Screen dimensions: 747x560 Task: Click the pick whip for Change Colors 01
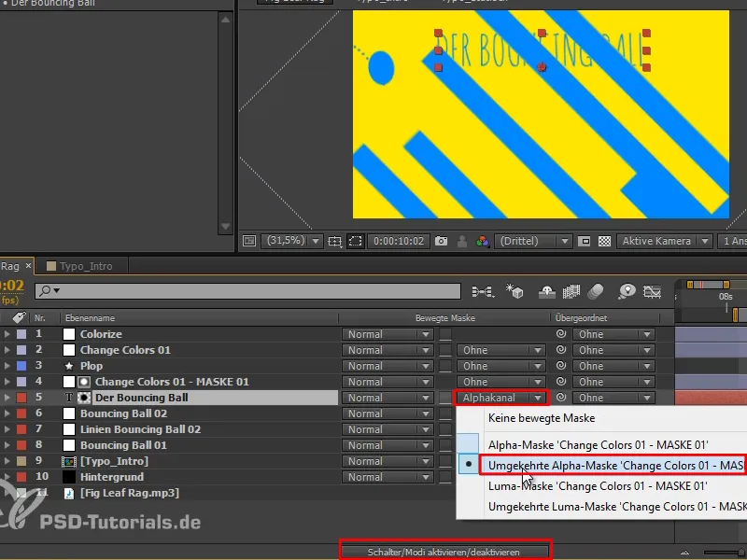[x=561, y=349]
